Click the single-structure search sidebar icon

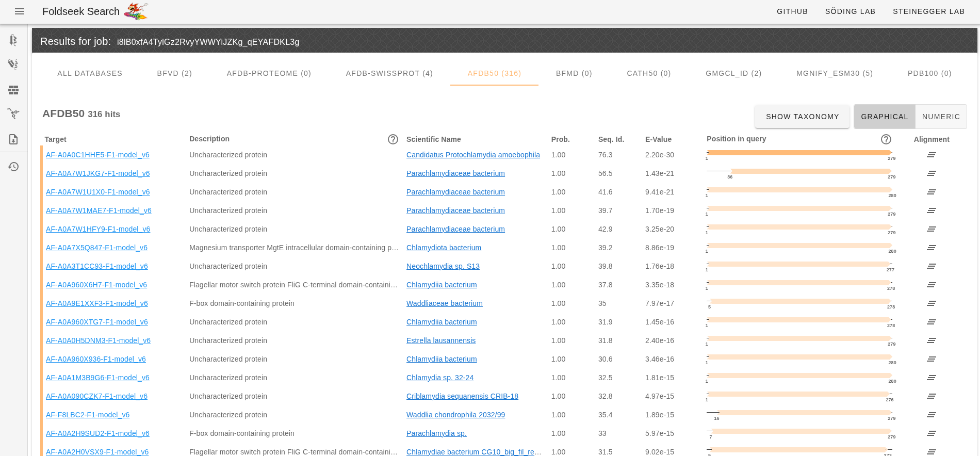click(x=13, y=40)
